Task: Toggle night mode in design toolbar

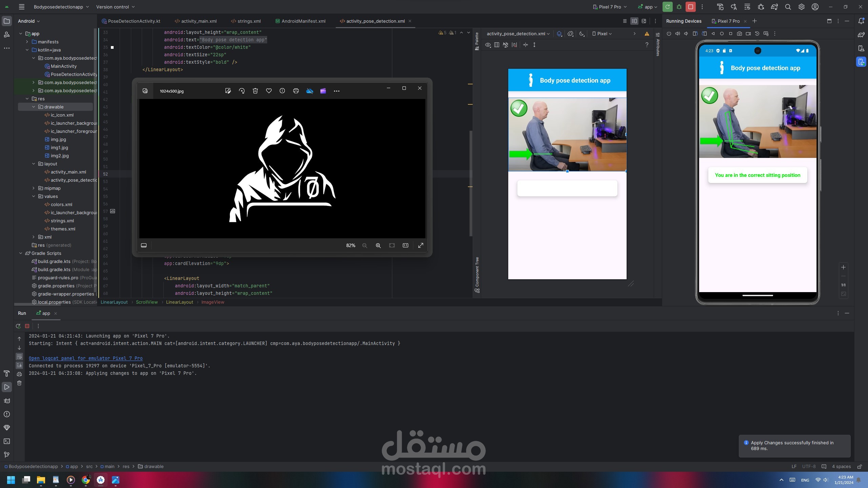Action: click(582, 34)
